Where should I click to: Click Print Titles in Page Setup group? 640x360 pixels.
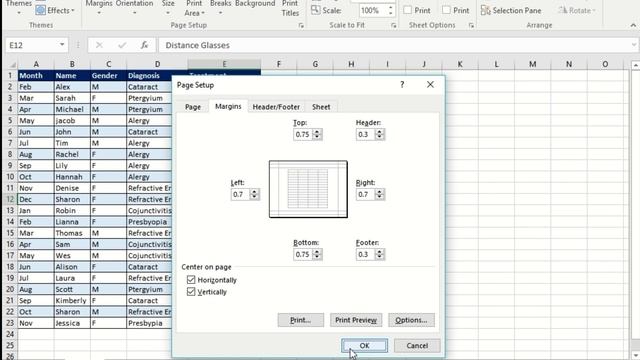(x=290, y=8)
